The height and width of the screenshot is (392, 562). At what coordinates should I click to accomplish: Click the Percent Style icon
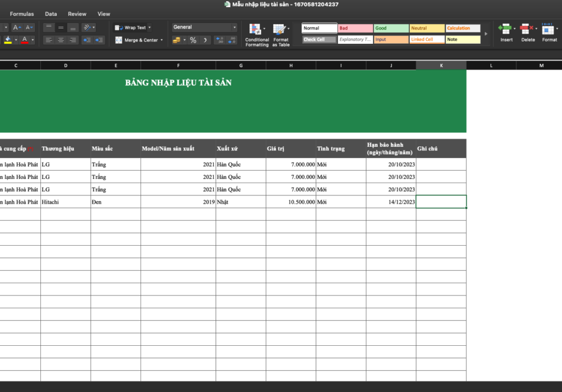pyautogui.click(x=193, y=40)
